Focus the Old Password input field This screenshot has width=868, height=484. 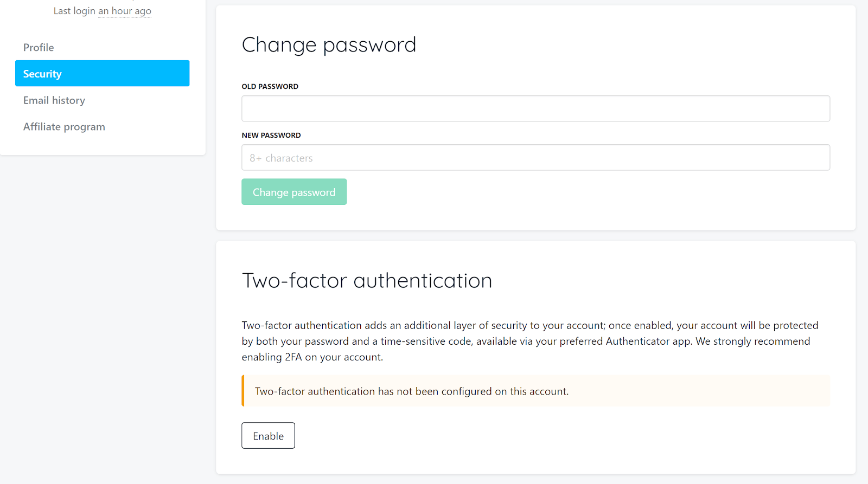click(535, 109)
